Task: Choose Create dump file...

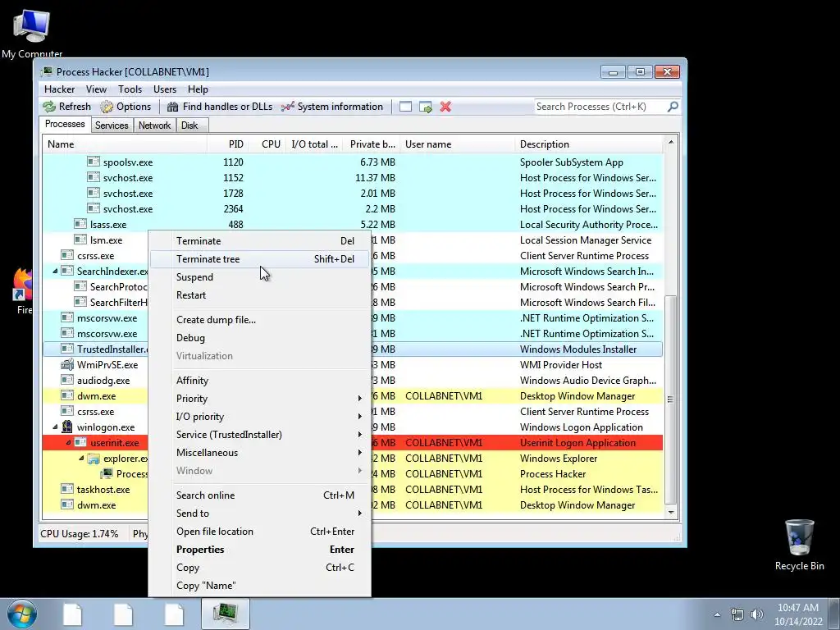Action: point(259,320)
